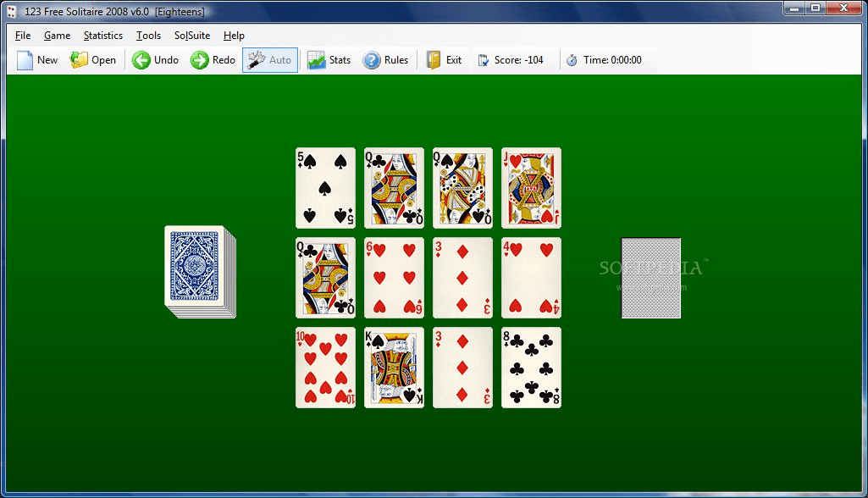
Task: Undo the last move
Action: pos(155,60)
